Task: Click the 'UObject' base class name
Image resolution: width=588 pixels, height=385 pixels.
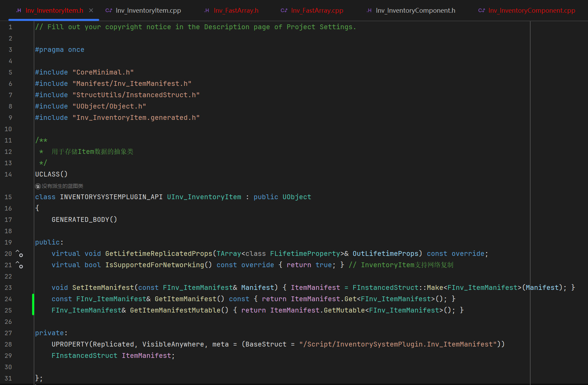Action: (297, 197)
